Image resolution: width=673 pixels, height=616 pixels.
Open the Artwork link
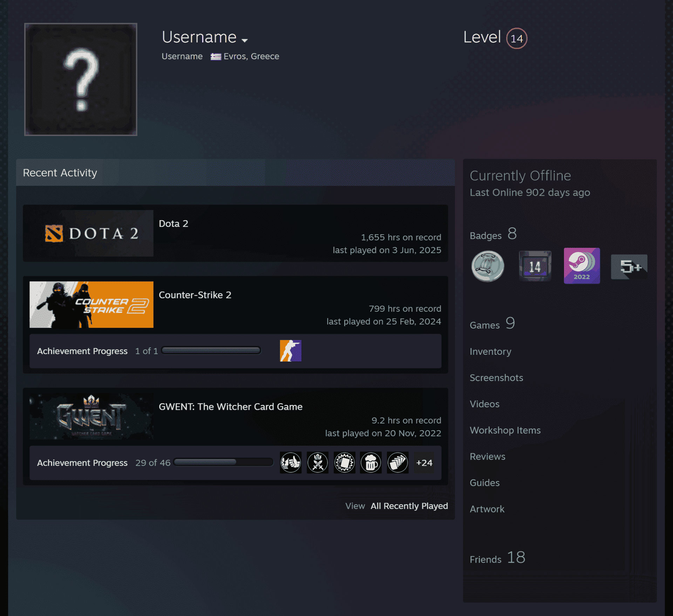pos(487,509)
